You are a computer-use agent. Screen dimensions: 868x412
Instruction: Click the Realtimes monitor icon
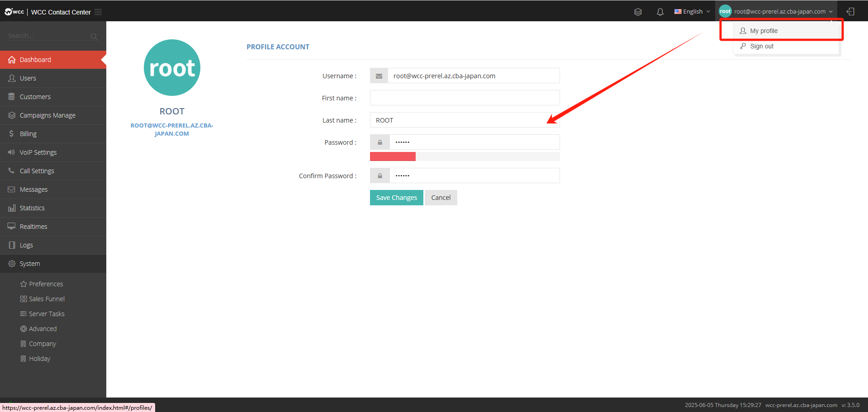click(11, 226)
